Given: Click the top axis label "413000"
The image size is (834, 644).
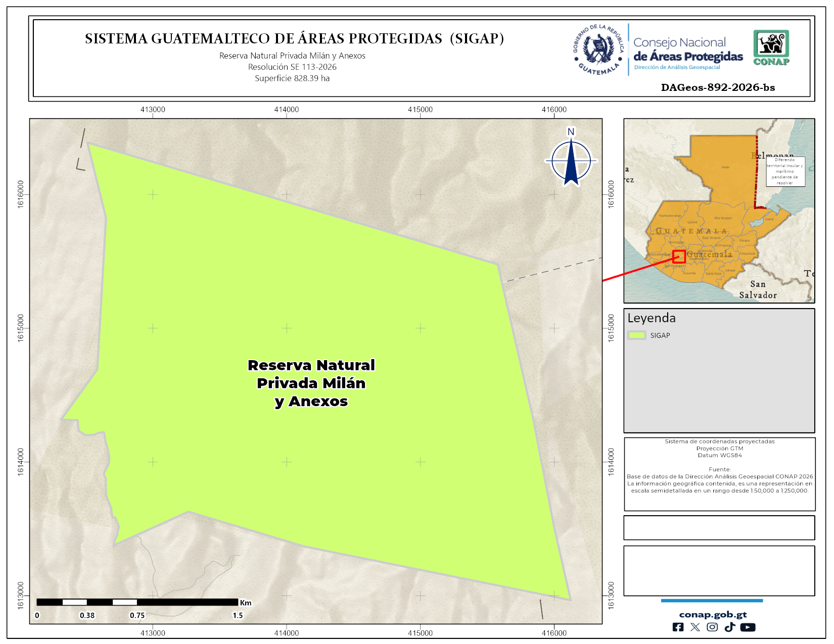Looking at the screenshot, I should coord(153,109).
